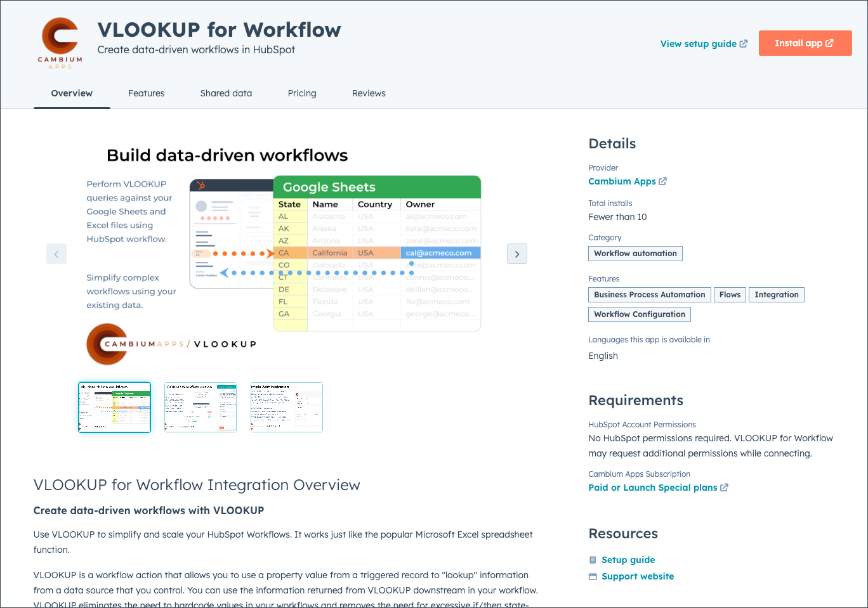Image resolution: width=868 pixels, height=608 pixels.
Task: Switch to the Features tab
Action: (x=146, y=93)
